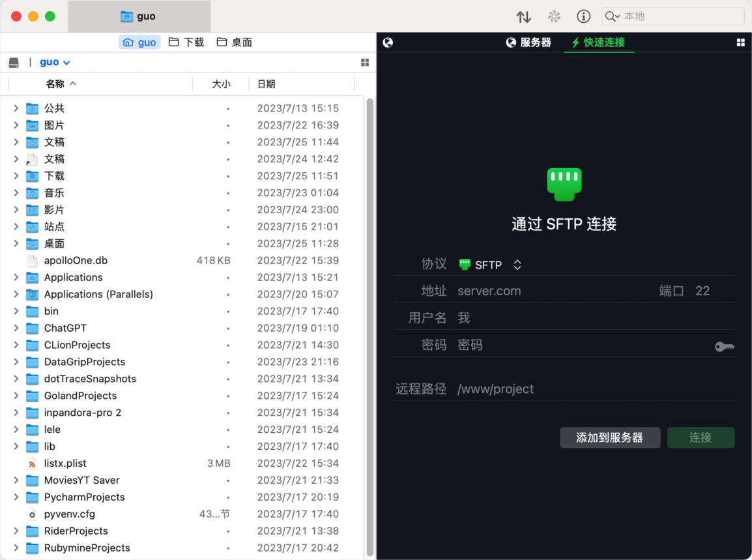Click the 连接 button

click(701, 437)
